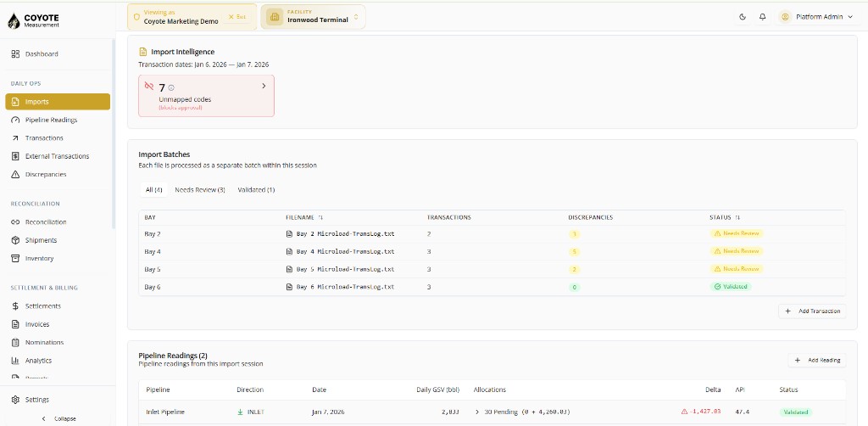Click the Coyote Measurement logo

(x=33, y=20)
